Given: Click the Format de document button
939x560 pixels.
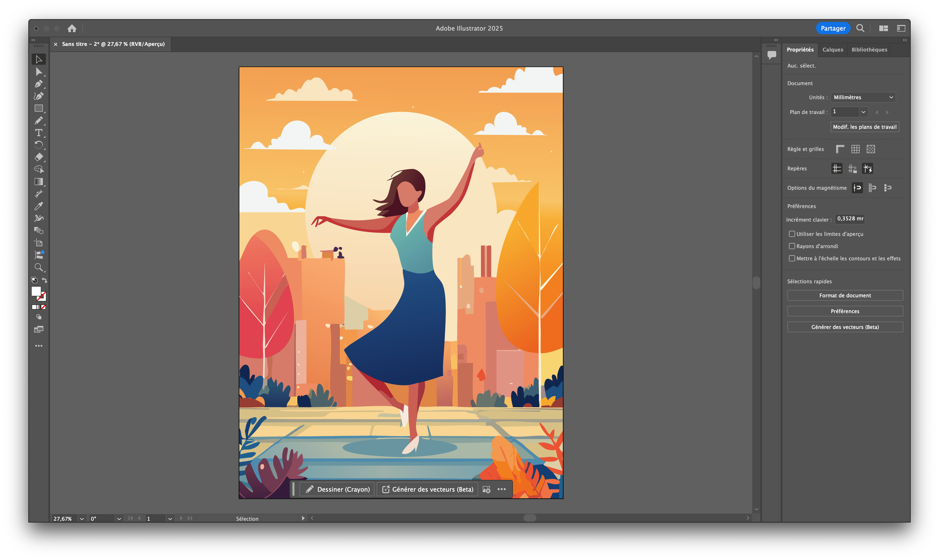Looking at the screenshot, I should 845,296.
